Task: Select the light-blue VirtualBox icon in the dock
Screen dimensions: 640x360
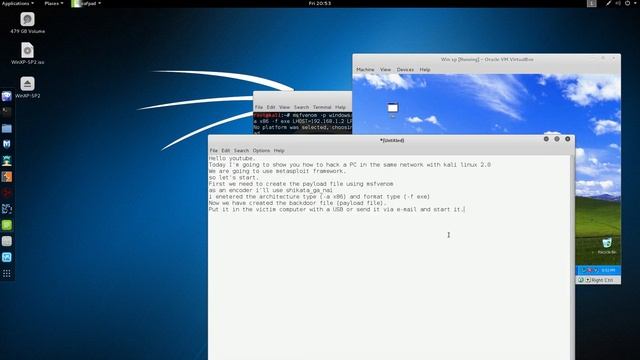Action: [7, 257]
